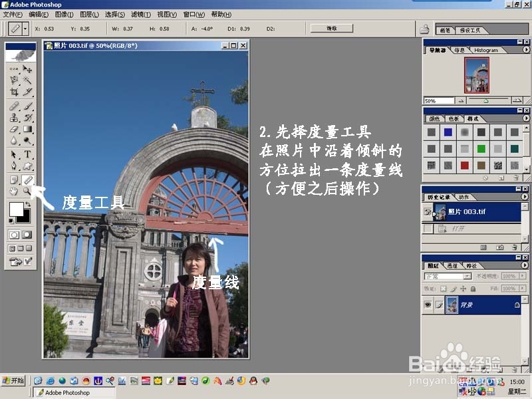
Task: Toggle lock transparent pixels checkbox
Action: pos(443,289)
